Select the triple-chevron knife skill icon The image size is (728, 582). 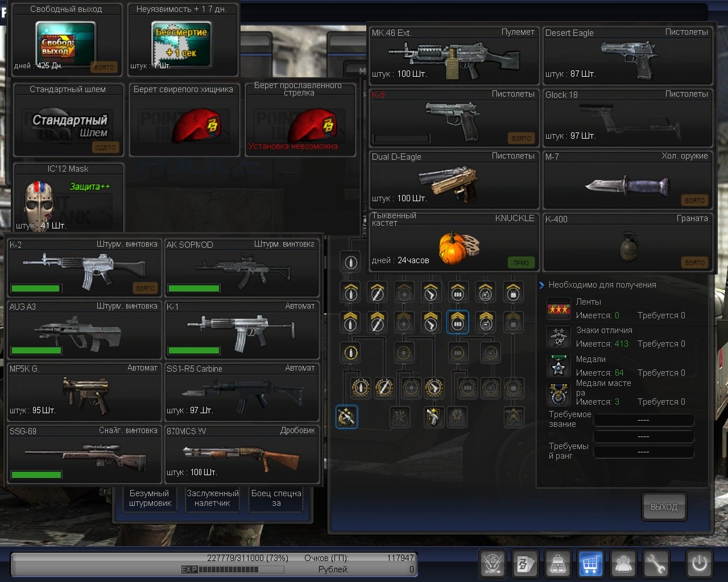(x=377, y=322)
